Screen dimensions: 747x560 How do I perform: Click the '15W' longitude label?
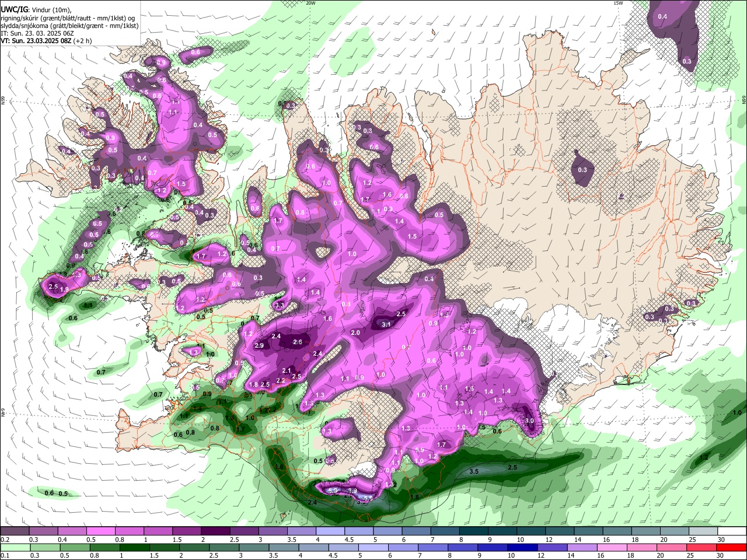pos(618,3)
